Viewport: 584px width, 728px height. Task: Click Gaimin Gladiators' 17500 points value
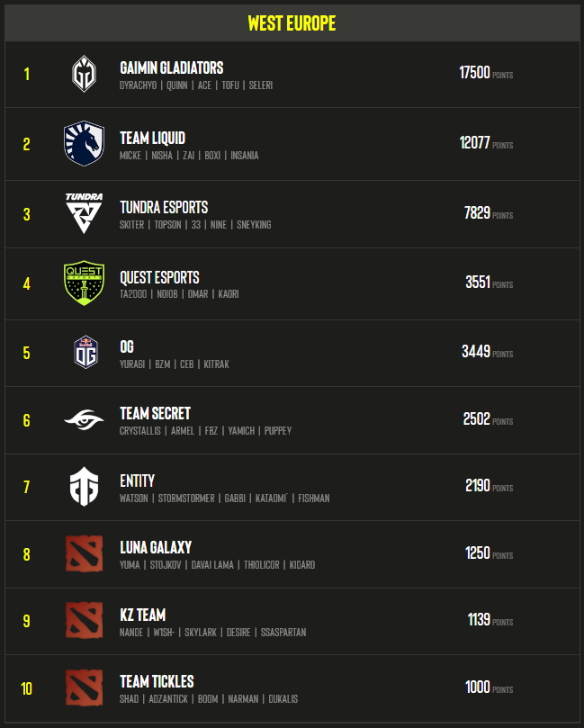(x=474, y=72)
